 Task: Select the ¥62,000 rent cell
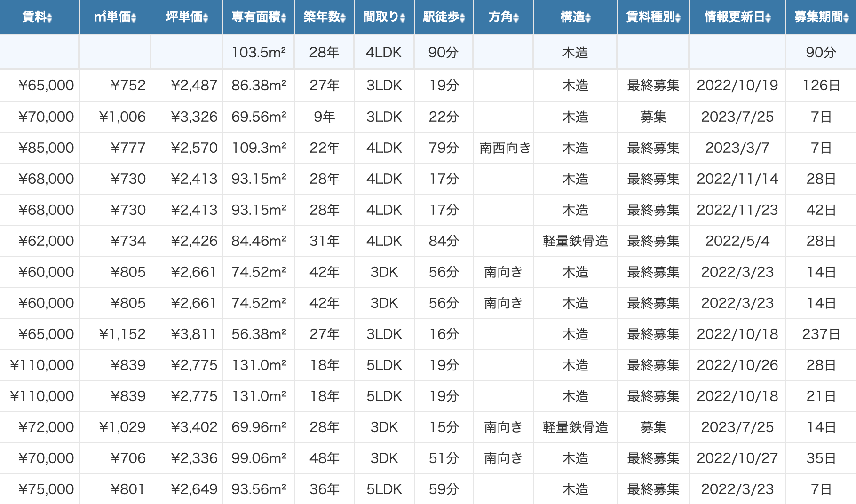coord(40,241)
